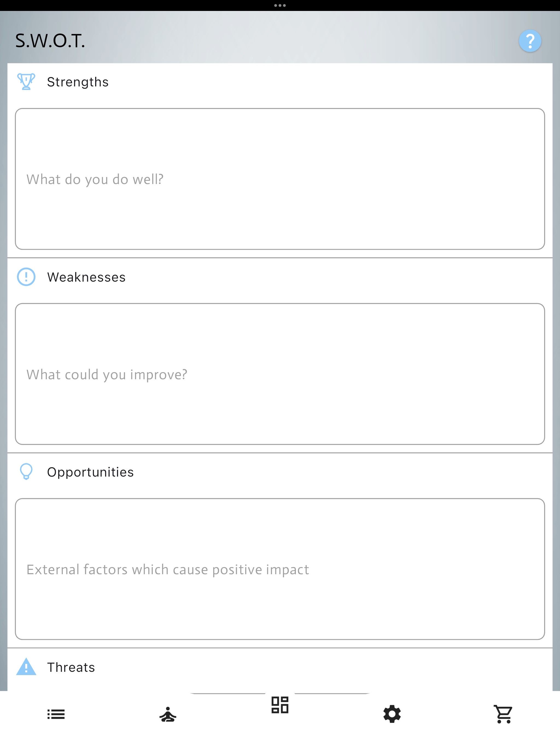This screenshot has height=747, width=560.
Task: Click the empty Strengths text box border
Action: (x=280, y=109)
